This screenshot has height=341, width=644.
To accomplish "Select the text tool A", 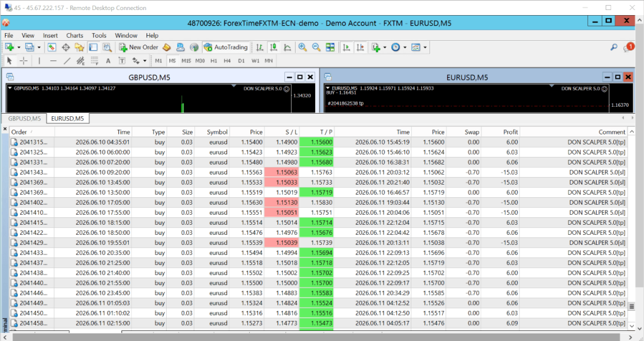I will [108, 61].
